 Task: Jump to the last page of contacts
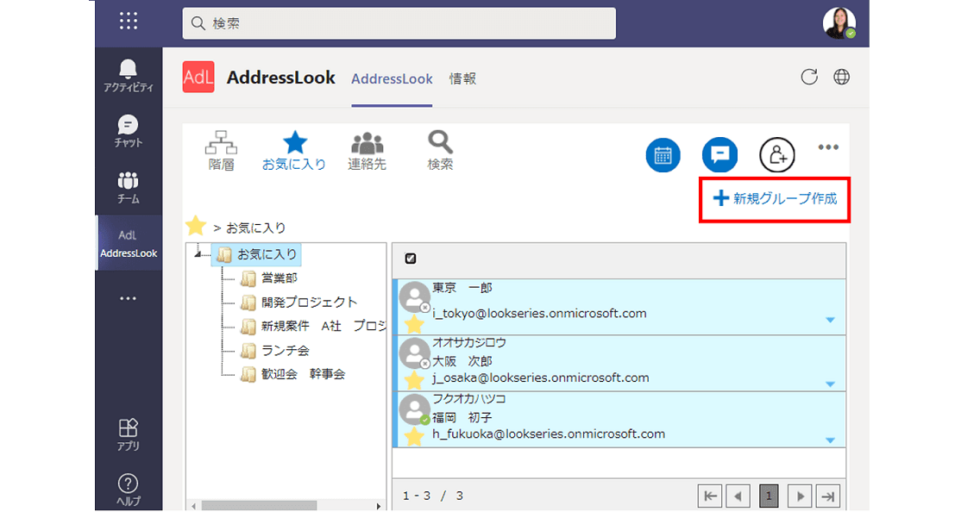point(829,496)
